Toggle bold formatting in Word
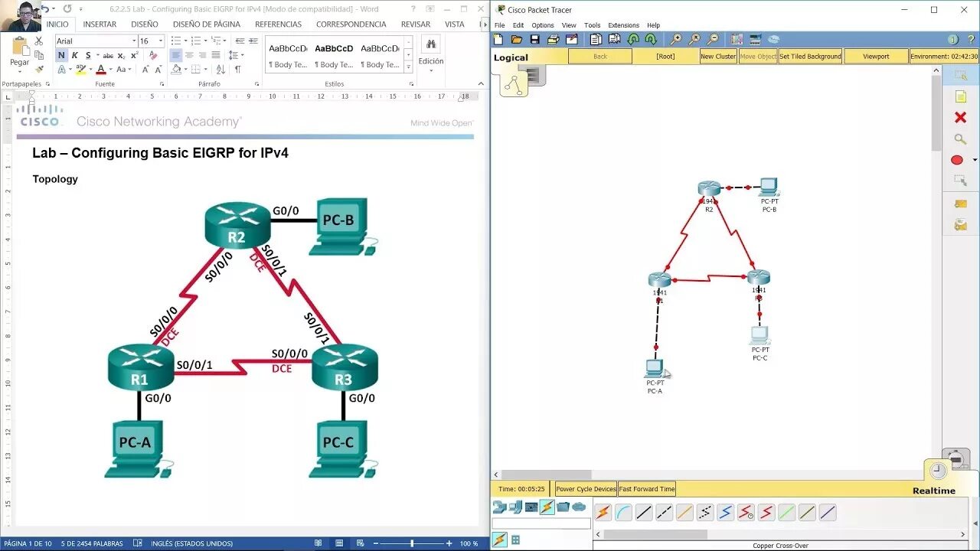 pyautogui.click(x=61, y=55)
